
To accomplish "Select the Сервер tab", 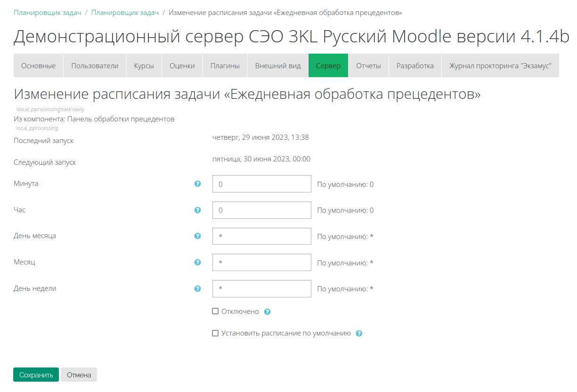I will click(x=328, y=66).
